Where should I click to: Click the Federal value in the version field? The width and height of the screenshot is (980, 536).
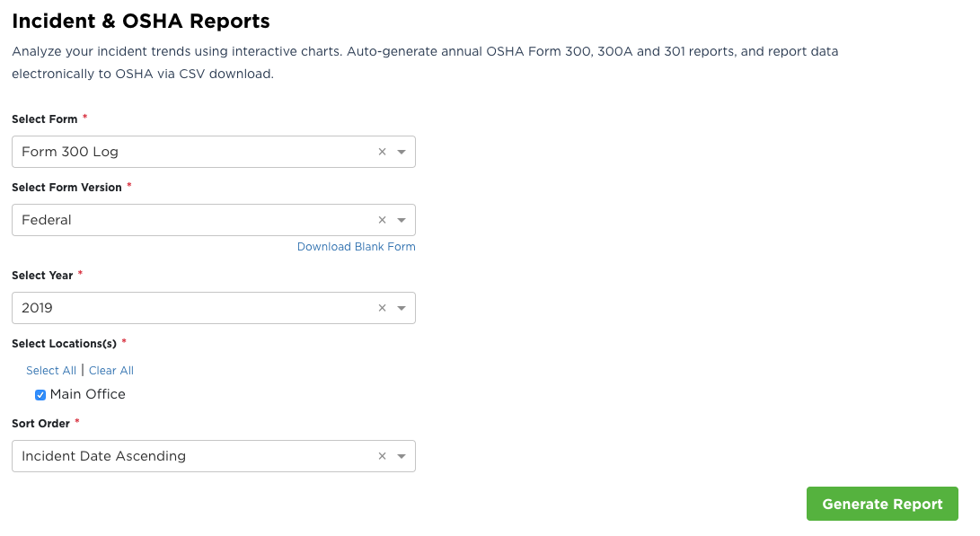(47, 220)
